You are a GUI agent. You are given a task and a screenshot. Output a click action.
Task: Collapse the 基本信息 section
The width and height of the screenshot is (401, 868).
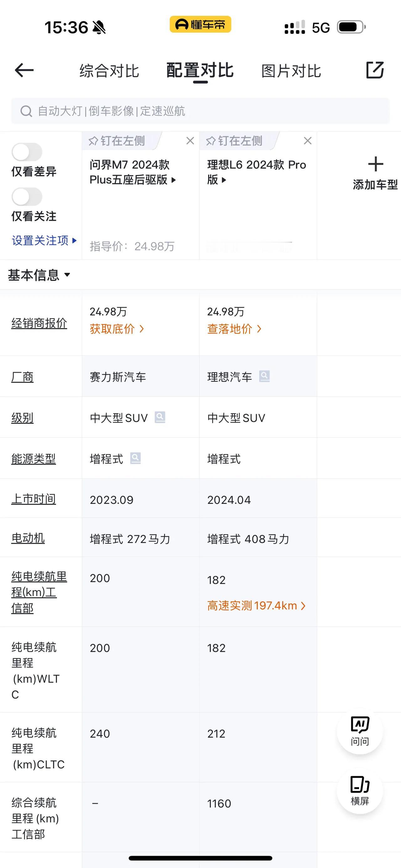(x=39, y=275)
